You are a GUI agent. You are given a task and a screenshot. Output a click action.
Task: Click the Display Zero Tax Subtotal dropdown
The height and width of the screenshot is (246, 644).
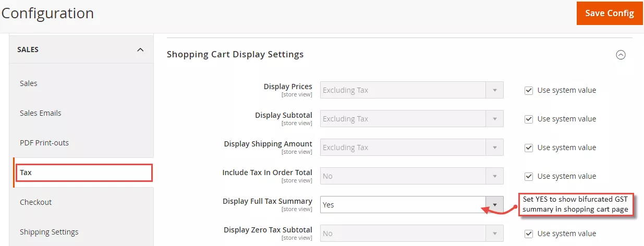tap(411, 233)
